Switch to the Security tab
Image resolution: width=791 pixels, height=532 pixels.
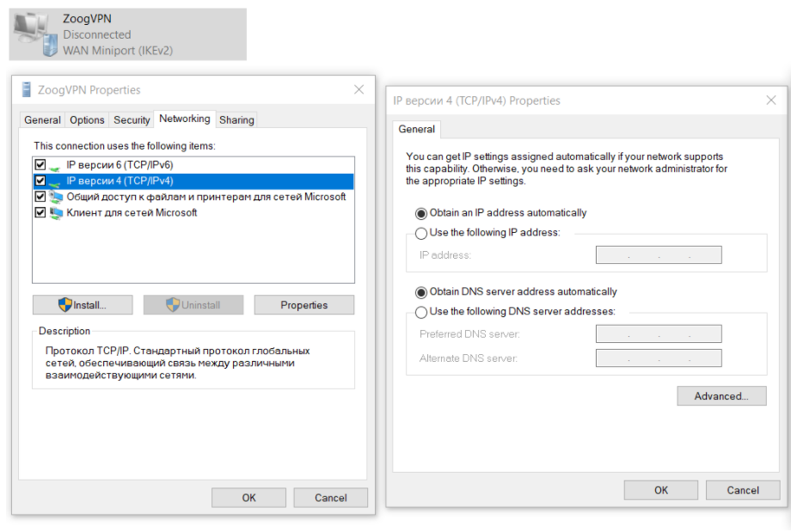coord(132,120)
